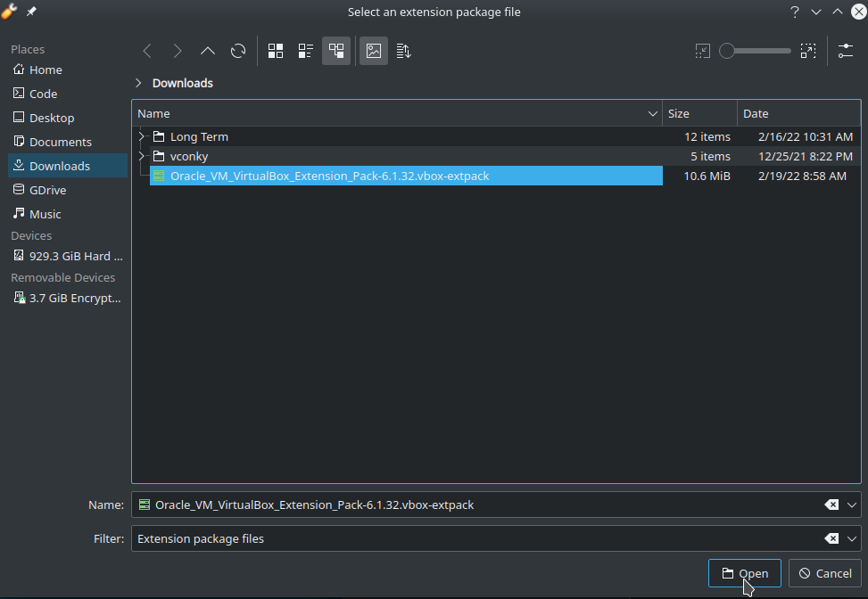This screenshot has height=599, width=868.
Task: Sort by the Size column
Action: click(x=699, y=113)
